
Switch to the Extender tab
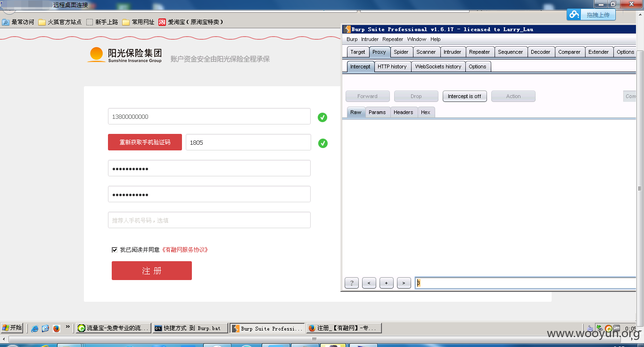(x=598, y=52)
